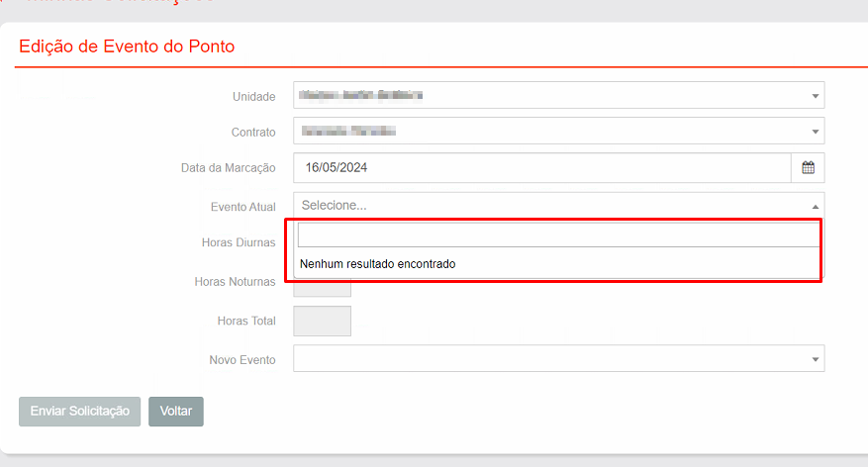This screenshot has width=868, height=467.
Task: Click the Horas Diurnas label
Action: (x=238, y=242)
